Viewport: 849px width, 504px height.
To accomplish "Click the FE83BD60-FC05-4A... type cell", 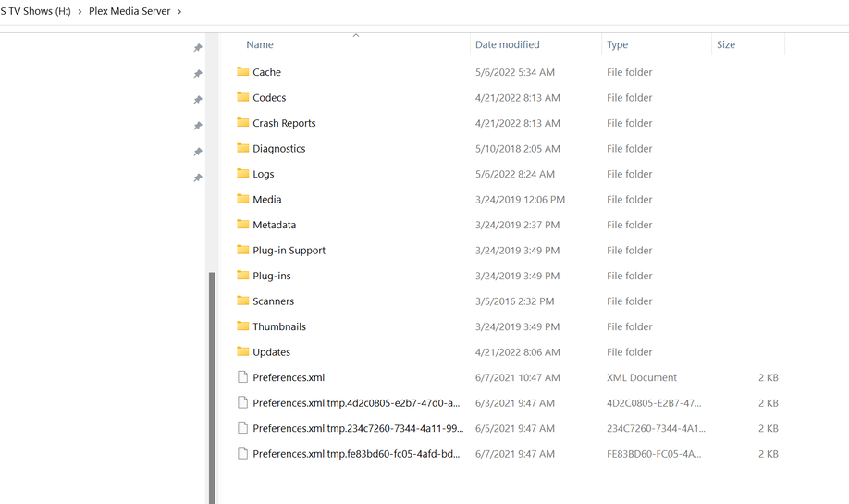I will tap(654, 454).
